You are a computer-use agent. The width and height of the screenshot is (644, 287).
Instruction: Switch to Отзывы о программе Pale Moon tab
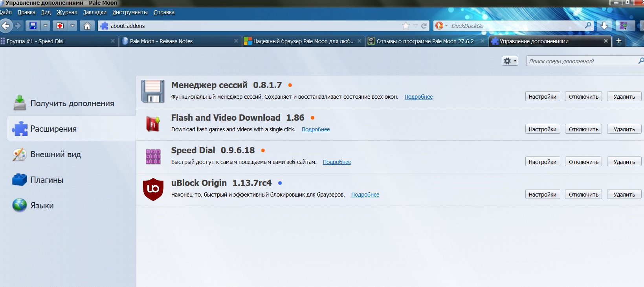426,41
